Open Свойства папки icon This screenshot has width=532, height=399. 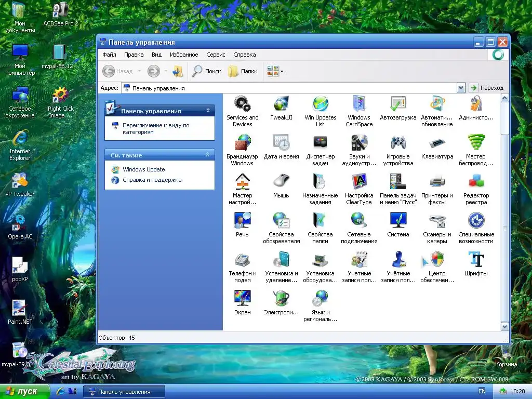pos(320,229)
